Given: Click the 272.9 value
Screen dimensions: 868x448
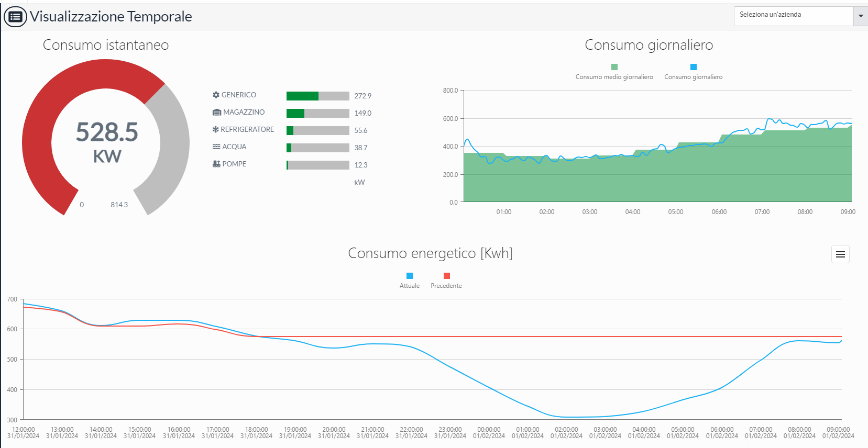Looking at the screenshot, I should pyautogui.click(x=362, y=96).
